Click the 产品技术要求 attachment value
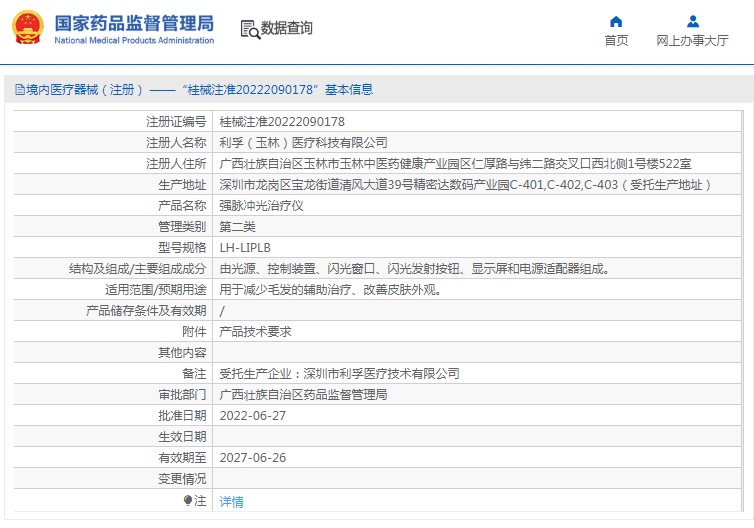This screenshot has height=528, width=754. [x=255, y=332]
